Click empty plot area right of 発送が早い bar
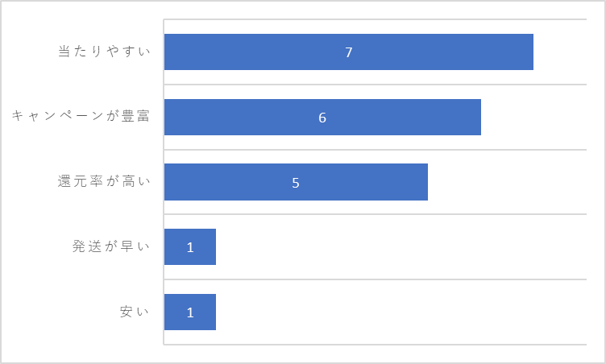The image size is (606, 364). click(401, 247)
